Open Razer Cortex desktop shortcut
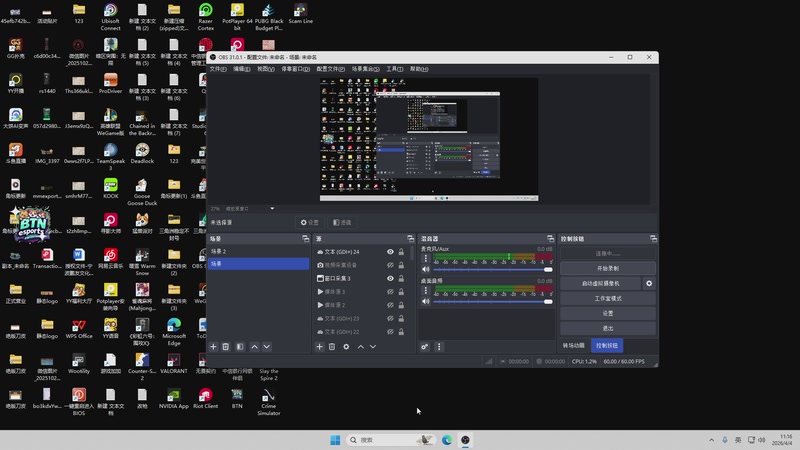The height and width of the screenshot is (450, 800). (x=206, y=16)
